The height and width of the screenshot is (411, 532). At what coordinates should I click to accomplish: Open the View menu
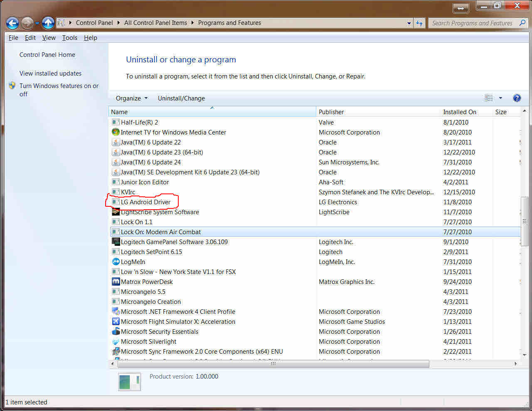click(x=49, y=38)
